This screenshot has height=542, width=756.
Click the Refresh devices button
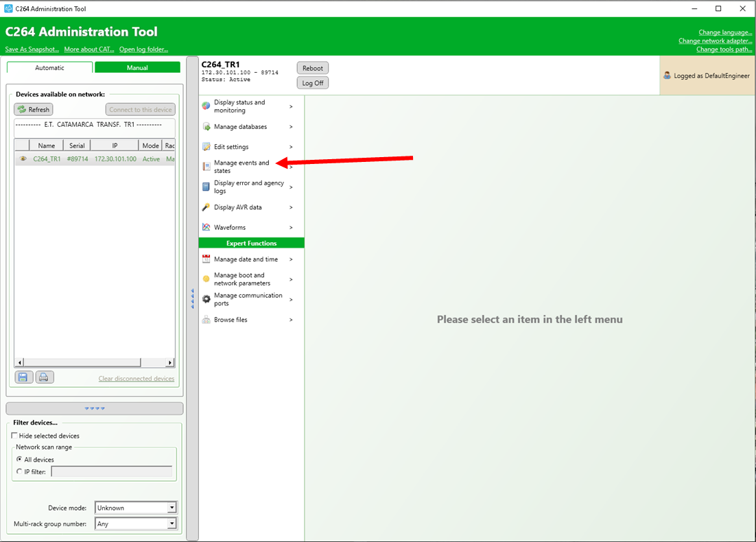pos(33,110)
